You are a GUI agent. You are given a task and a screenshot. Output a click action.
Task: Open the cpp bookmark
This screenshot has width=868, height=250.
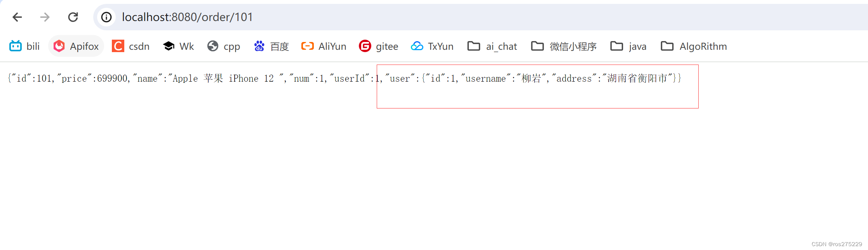tap(223, 46)
